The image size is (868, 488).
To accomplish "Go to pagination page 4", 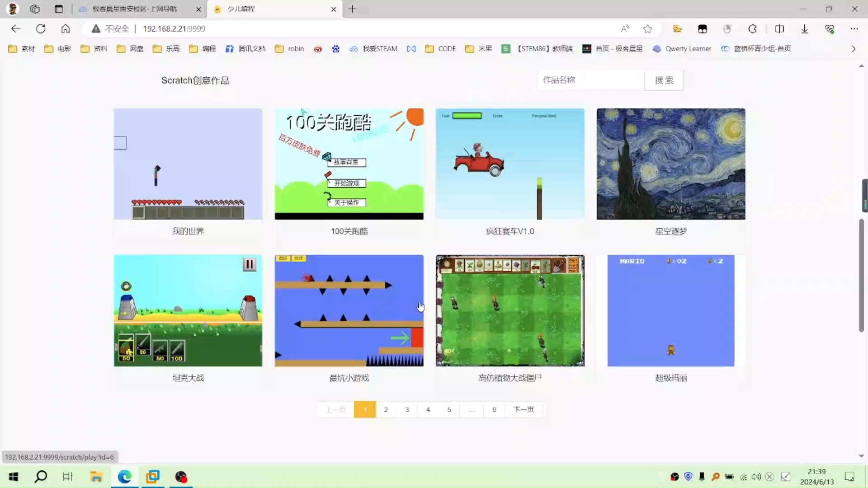I will pos(428,409).
